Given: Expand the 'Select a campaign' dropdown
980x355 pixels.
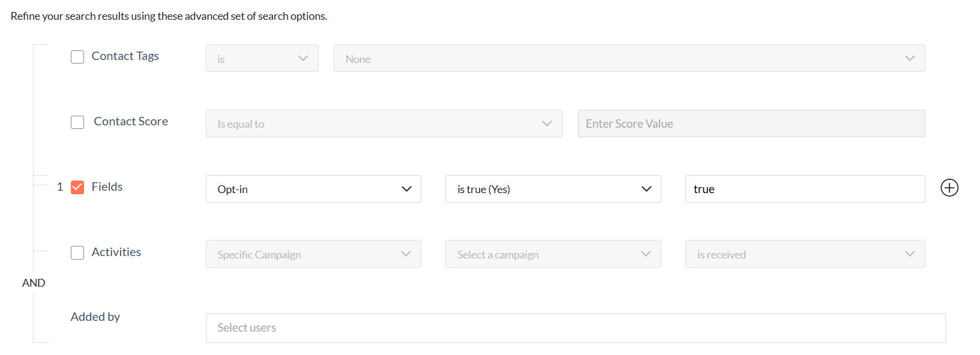Looking at the screenshot, I should [552, 254].
